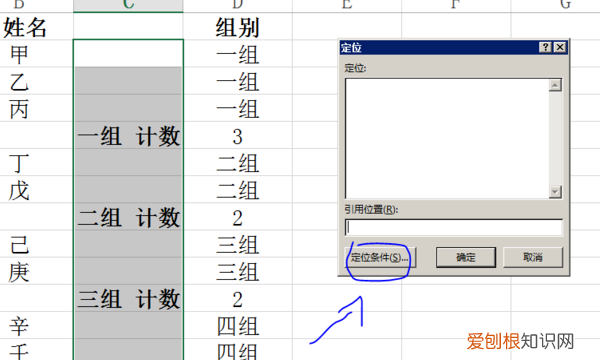Screen dimensions: 600x360
Task: Select column F header
Action: [x=456, y=6]
